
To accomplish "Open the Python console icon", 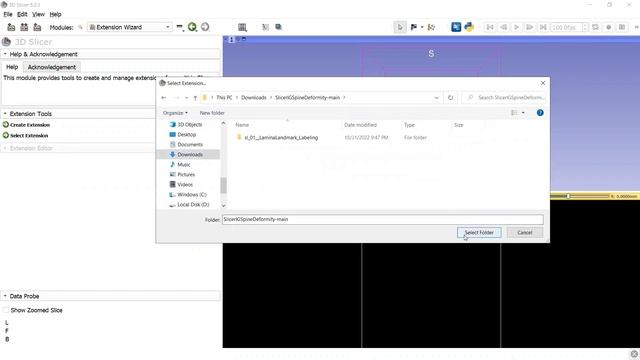I will point(469,27).
